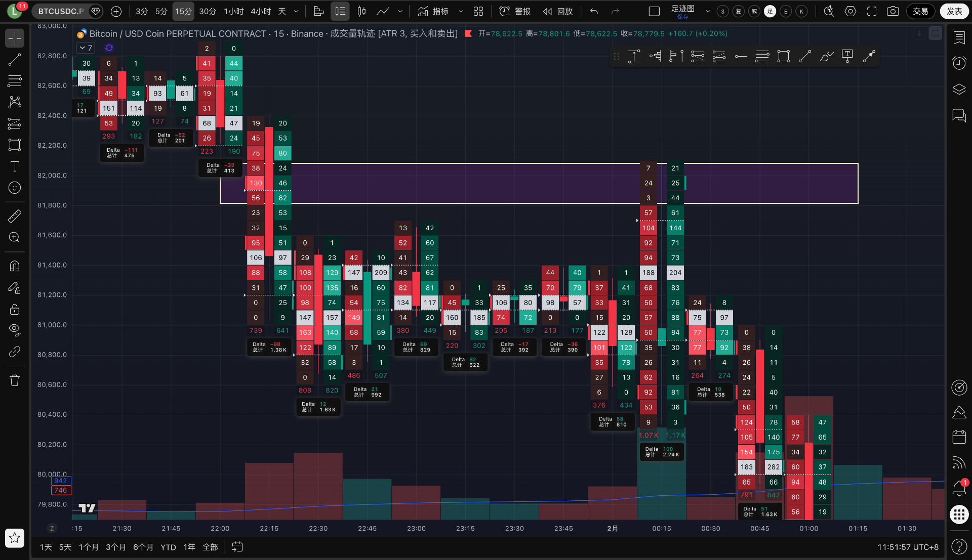Click the red 746 price label on axis
972x560 pixels.
point(61,490)
